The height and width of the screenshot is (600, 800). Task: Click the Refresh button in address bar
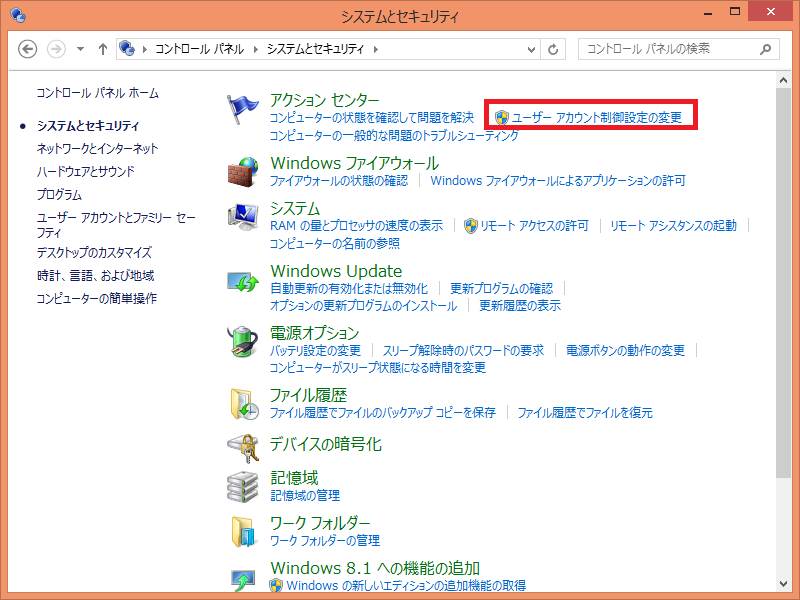pyautogui.click(x=553, y=49)
